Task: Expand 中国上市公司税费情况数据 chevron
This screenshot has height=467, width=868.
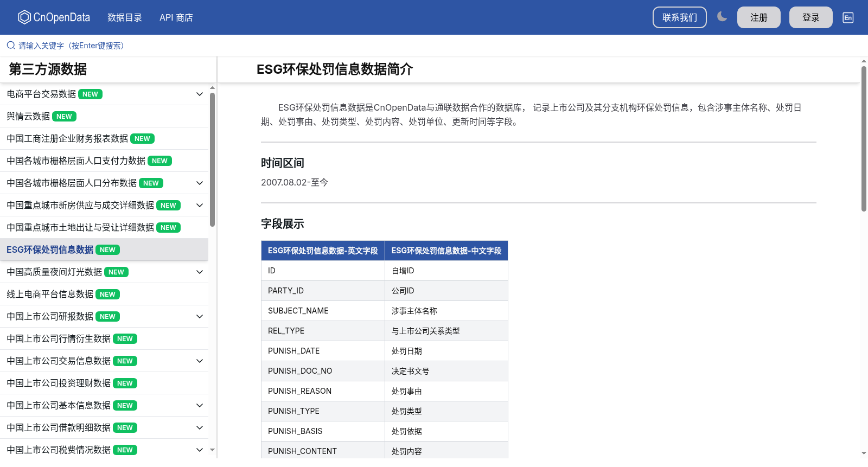Action: (x=200, y=450)
